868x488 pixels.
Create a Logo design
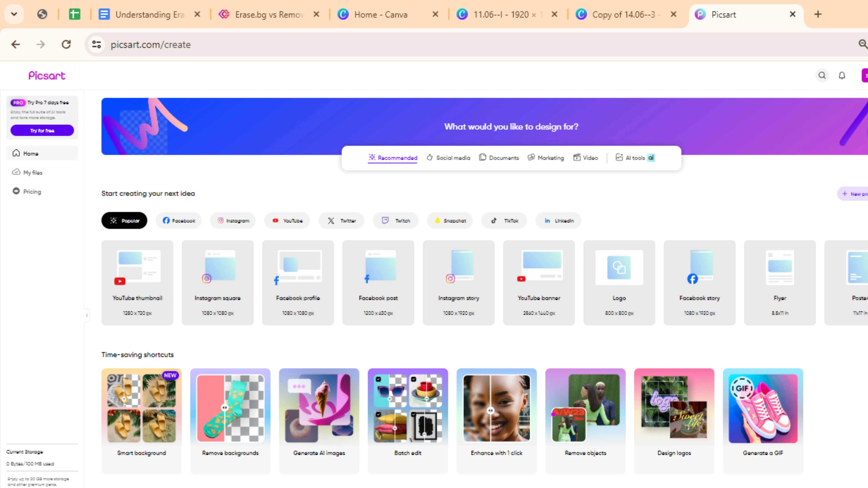(x=619, y=283)
